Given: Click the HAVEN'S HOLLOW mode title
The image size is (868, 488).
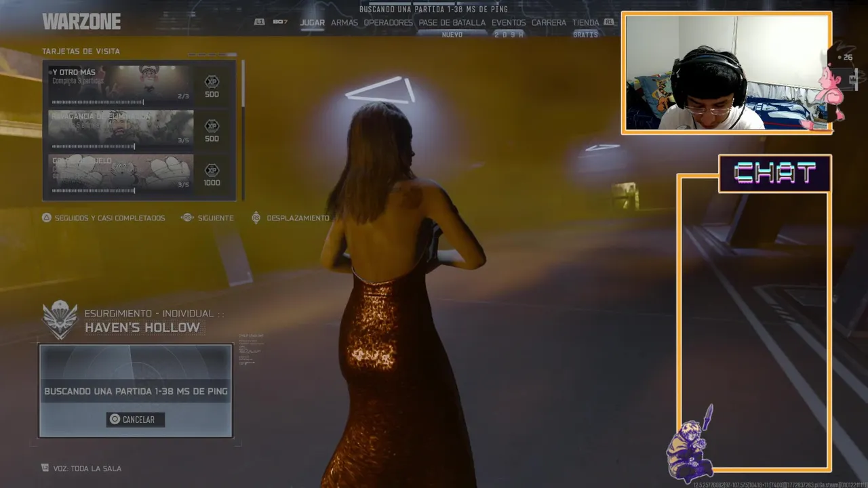Looking at the screenshot, I should tap(142, 328).
